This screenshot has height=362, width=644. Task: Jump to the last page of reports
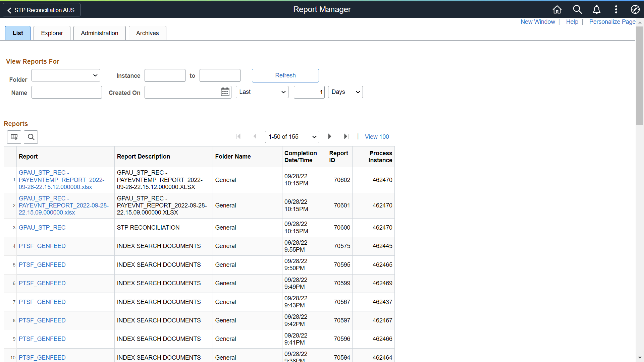346,136
